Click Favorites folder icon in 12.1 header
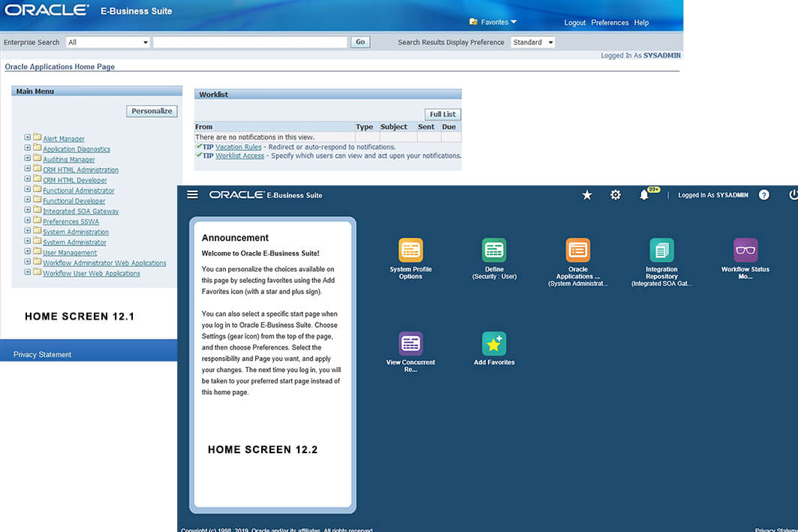798x532 pixels. (473, 21)
